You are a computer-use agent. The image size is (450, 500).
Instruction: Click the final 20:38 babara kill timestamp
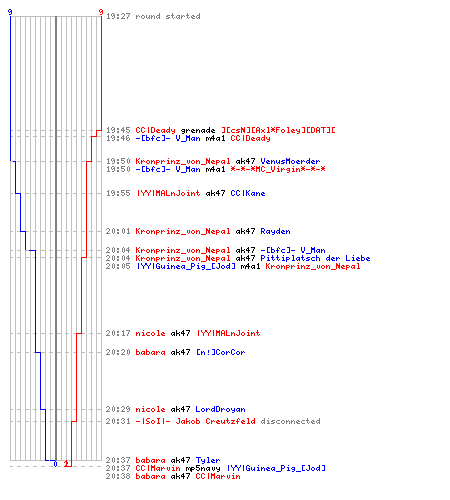click(118, 476)
